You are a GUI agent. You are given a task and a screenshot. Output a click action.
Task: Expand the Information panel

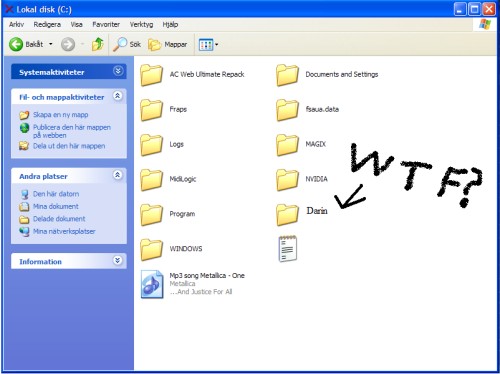click(x=118, y=260)
